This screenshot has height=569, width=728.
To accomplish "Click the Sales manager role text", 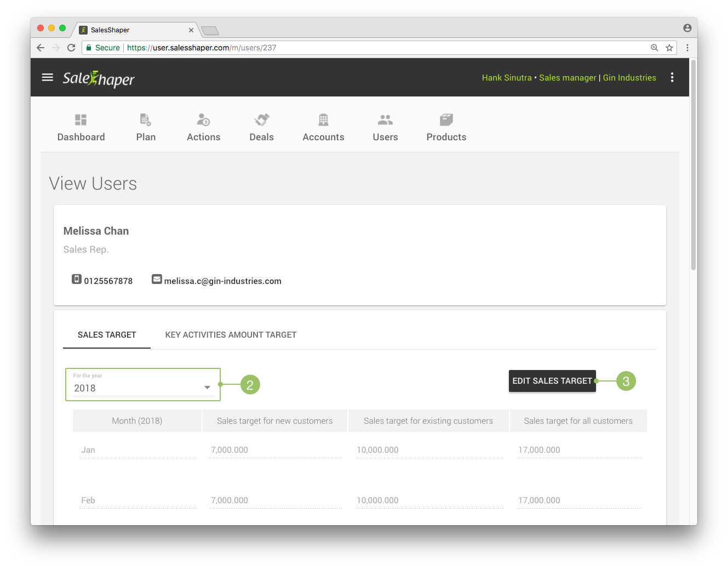I will tap(568, 78).
